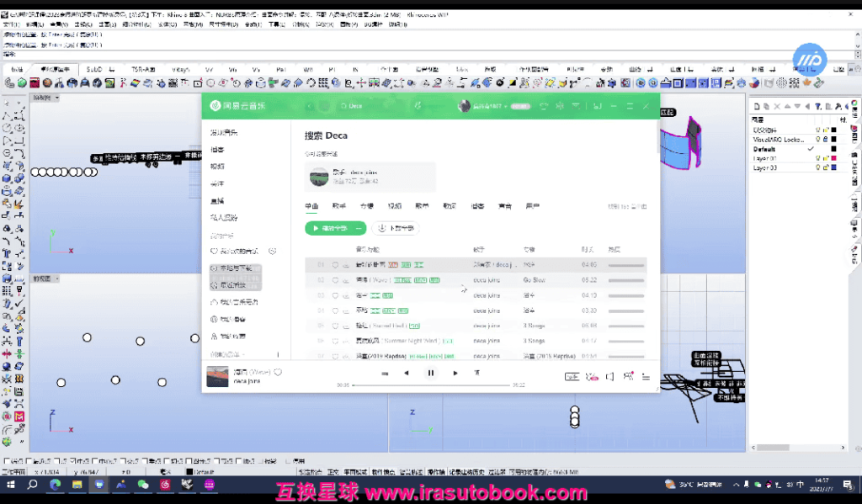Image resolution: width=862 pixels, height=504 pixels.
Task: Seek within the song progress bar
Action: coord(431,385)
